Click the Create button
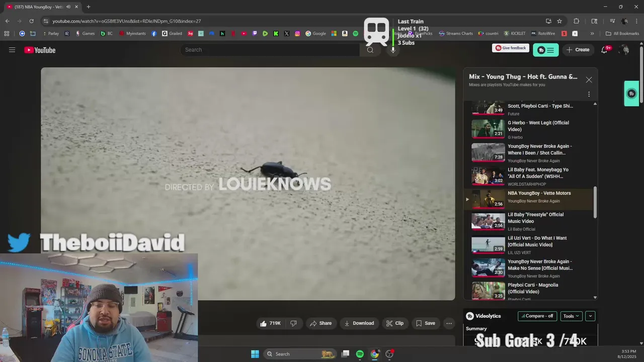Screen dimensions: 644x362 tap(578, 50)
